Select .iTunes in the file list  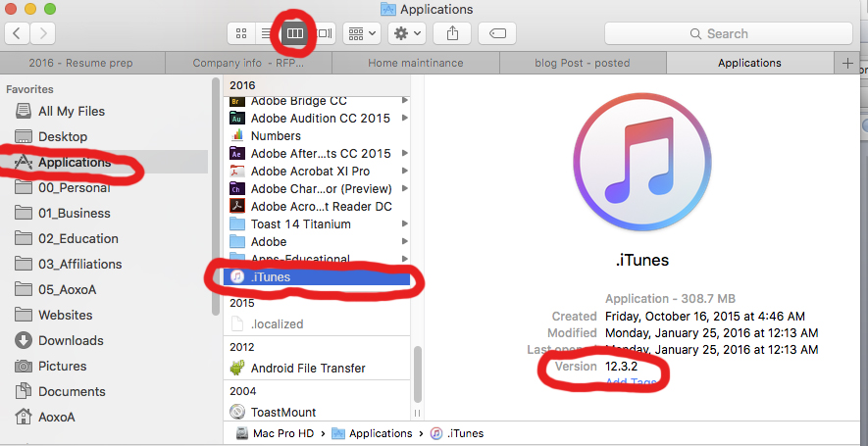(317, 277)
